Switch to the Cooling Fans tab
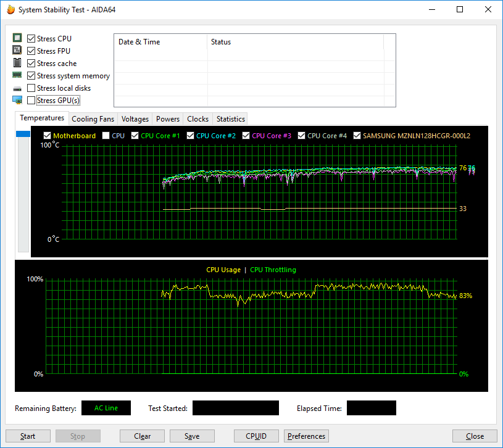Screen dimensions: 503x448 [93, 119]
